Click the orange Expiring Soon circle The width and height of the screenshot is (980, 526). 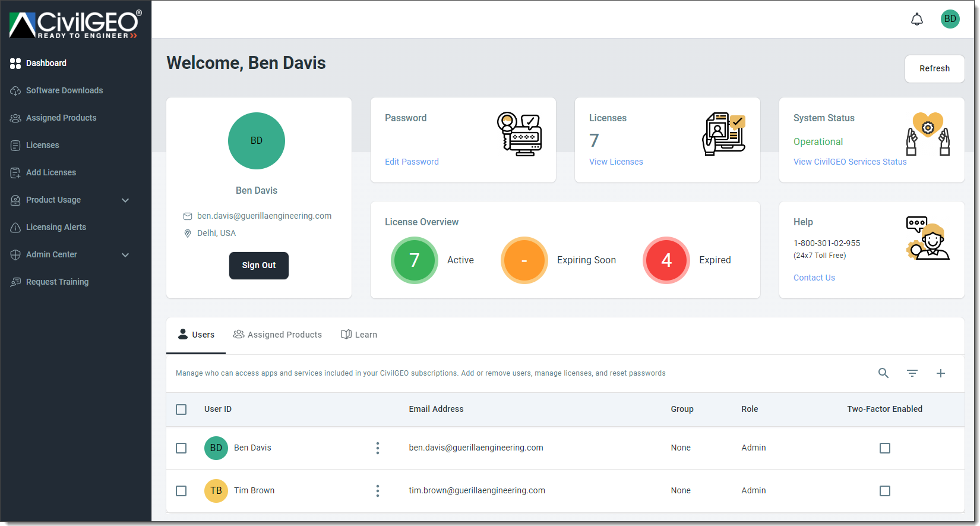[524, 260]
